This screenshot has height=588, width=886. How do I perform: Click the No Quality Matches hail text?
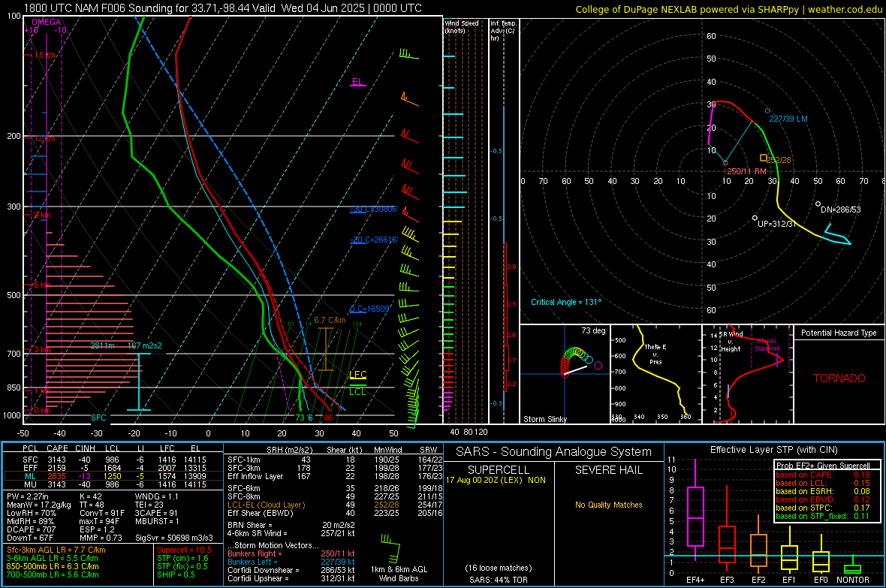pyautogui.click(x=608, y=505)
